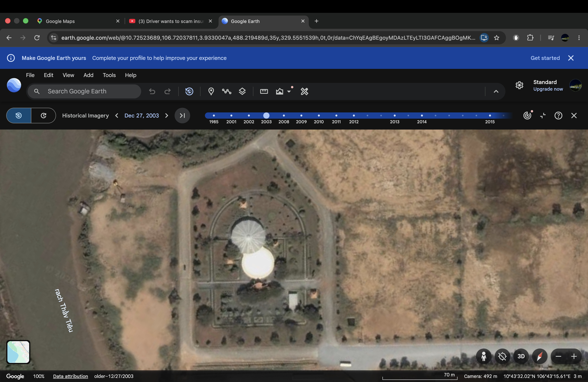Open the Data attribution link
Viewport: 588px width, 382px height.
point(70,376)
